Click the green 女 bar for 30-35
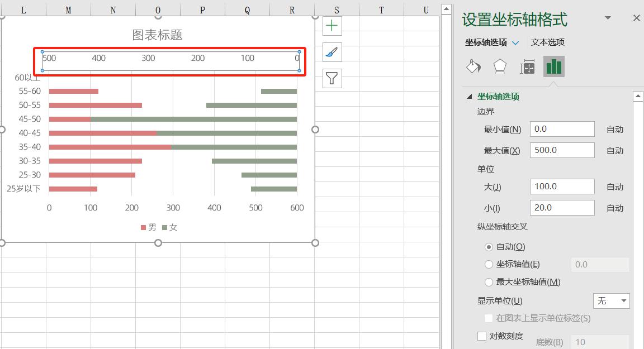Image resolution: width=644 pixels, height=349 pixels. point(254,161)
